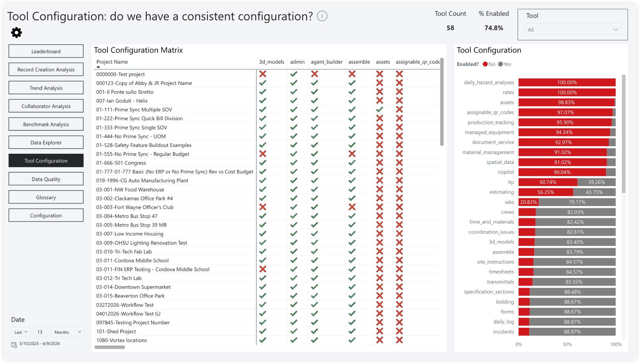Click the matrix horizontal scrollbar thumb

point(110,347)
